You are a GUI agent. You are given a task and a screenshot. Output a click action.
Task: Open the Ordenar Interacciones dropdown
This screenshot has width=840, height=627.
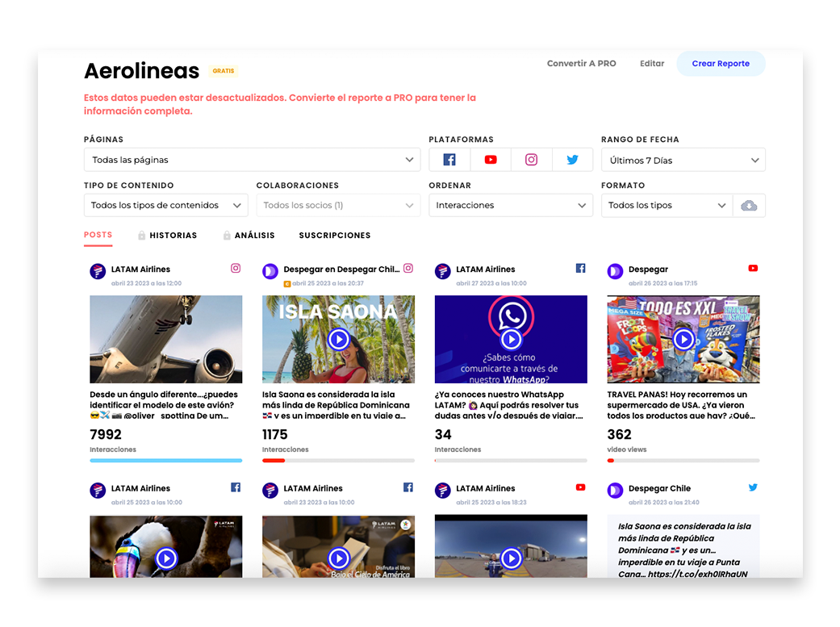pyautogui.click(x=511, y=205)
